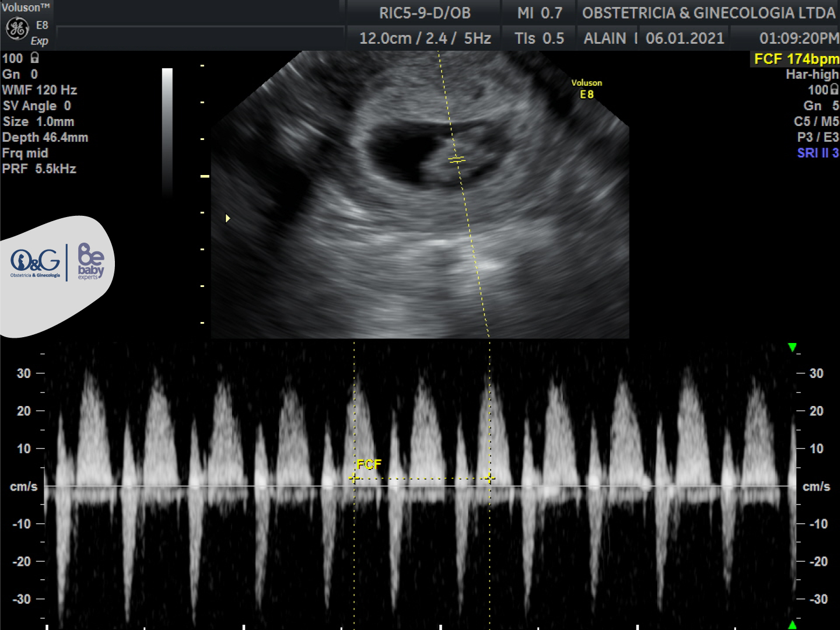Click the Gn 5 setting at right
The height and width of the screenshot is (630, 840).
(x=821, y=106)
